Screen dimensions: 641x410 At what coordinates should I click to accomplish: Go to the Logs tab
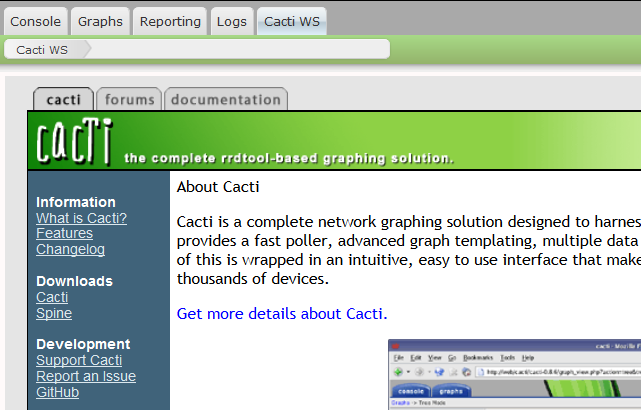[x=232, y=21]
